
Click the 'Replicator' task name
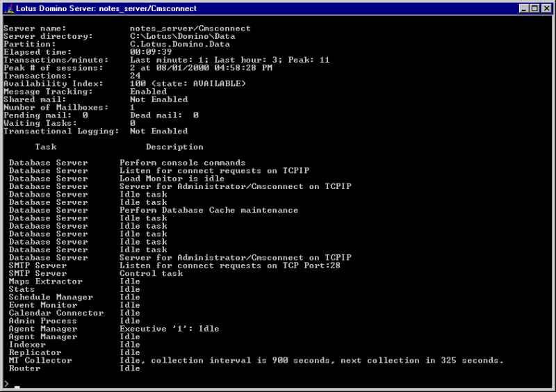click(35, 352)
